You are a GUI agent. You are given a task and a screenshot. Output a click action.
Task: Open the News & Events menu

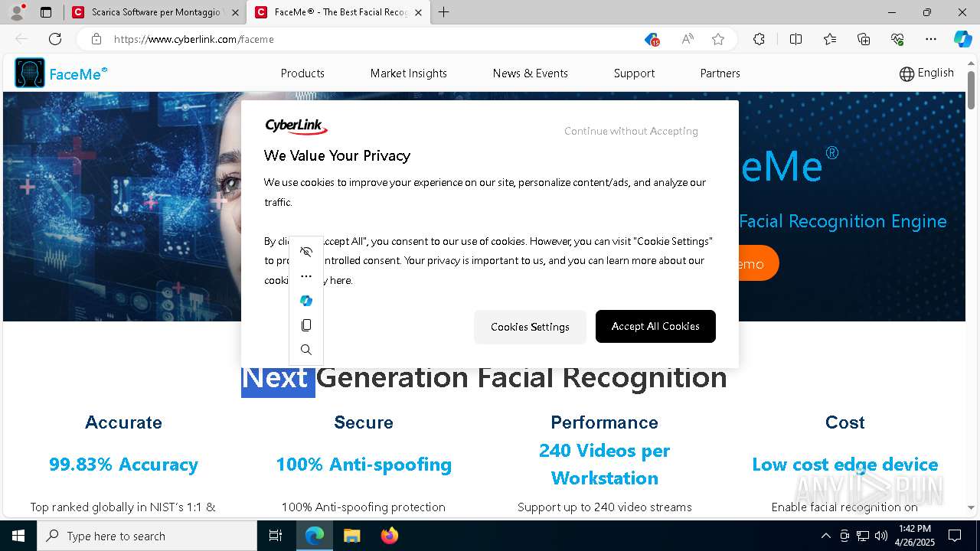point(531,73)
